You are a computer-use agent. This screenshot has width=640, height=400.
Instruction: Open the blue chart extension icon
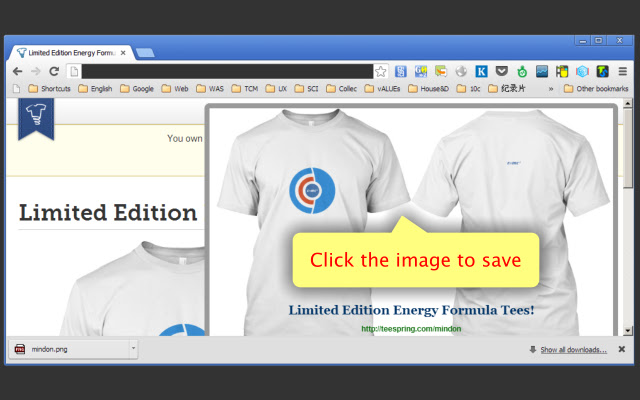click(x=542, y=71)
